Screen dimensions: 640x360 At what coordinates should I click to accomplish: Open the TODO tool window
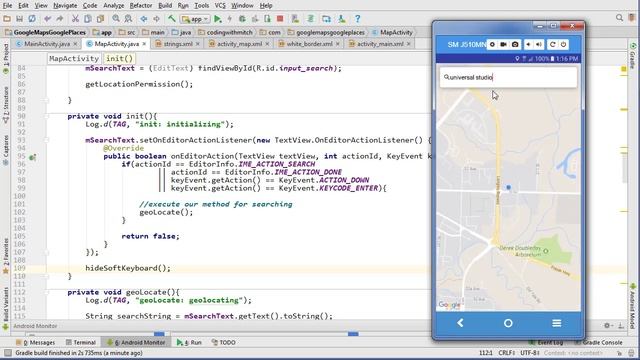[223, 342]
